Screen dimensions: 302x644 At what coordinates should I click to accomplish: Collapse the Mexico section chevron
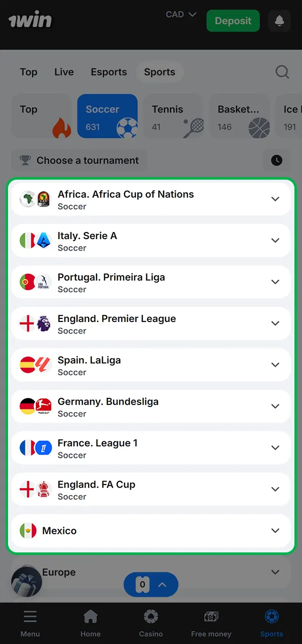coord(275,530)
